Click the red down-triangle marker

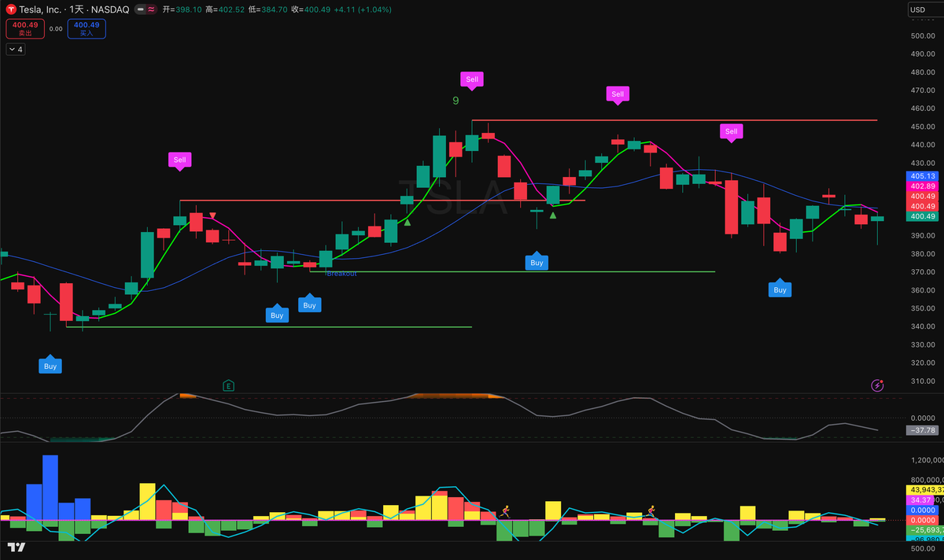(212, 215)
